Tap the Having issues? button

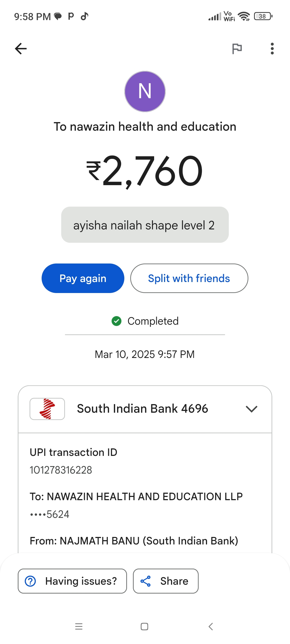pos(72,581)
